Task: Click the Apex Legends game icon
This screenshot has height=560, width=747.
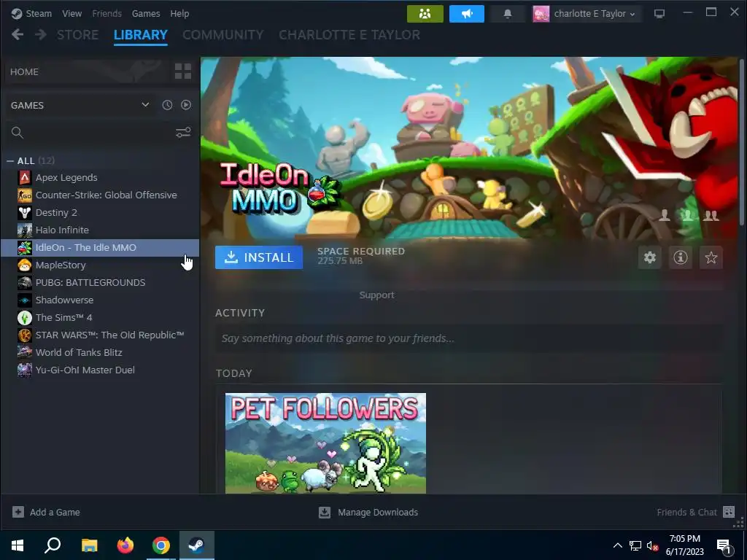Action: [25, 178]
